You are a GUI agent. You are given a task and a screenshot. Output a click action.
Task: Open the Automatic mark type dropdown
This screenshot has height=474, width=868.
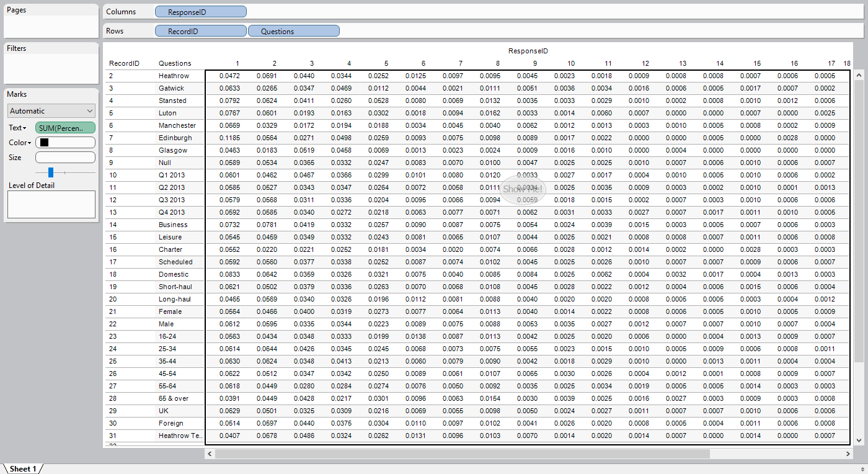tap(51, 111)
